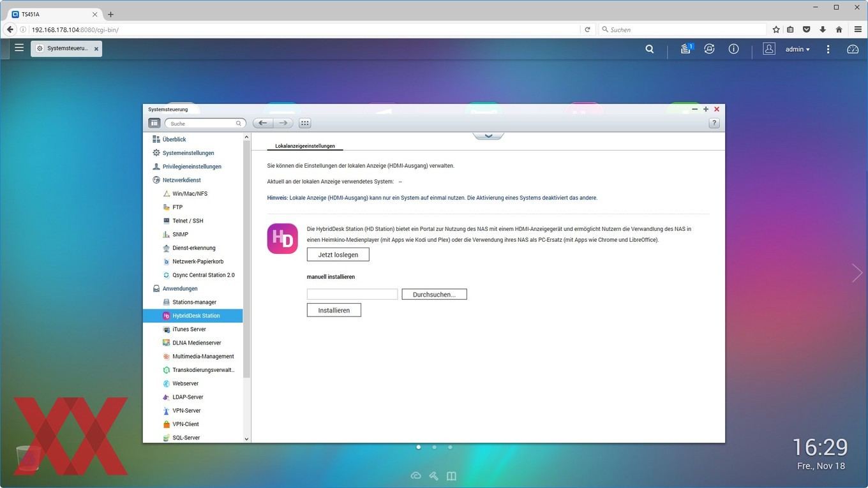Open Netzwerk-Papierkorb settings
This screenshot has width=868, height=488.
pyautogui.click(x=198, y=262)
